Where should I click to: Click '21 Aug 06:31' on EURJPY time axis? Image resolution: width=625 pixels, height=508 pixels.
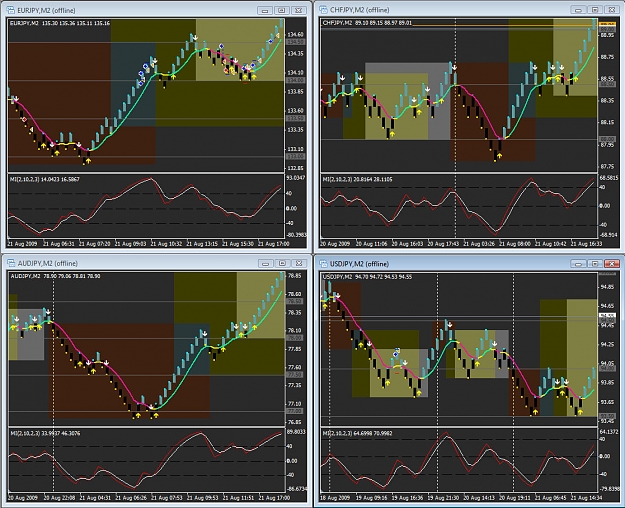point(59,244)
